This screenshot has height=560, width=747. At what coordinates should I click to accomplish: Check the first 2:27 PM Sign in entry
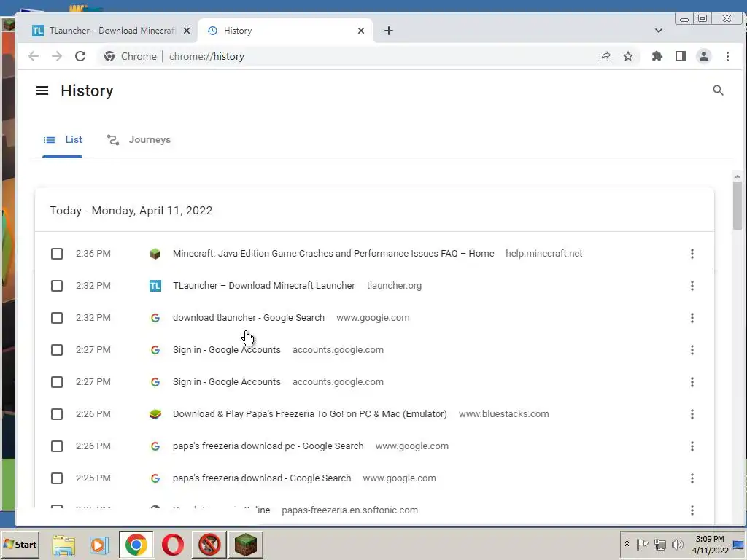point(57,350)
